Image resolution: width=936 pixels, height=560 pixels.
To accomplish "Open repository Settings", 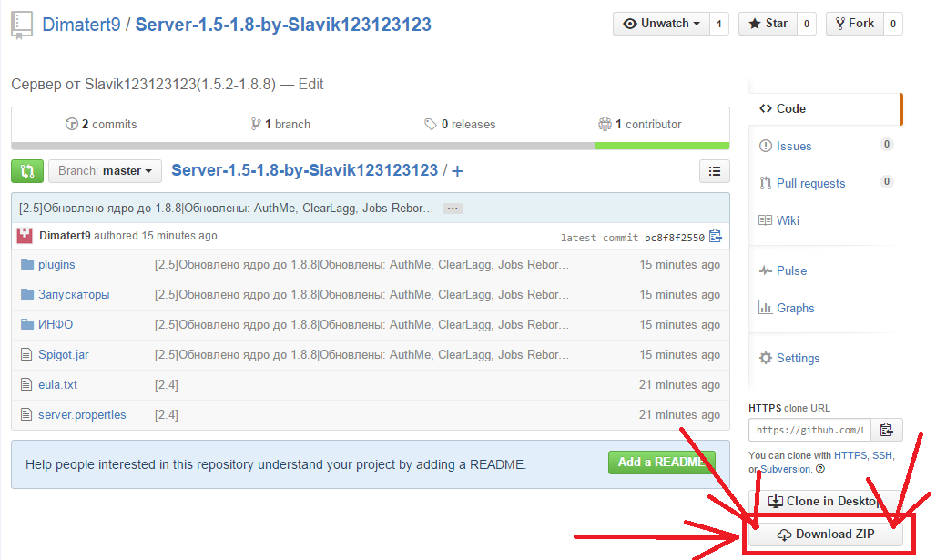I will click(799, 358).
